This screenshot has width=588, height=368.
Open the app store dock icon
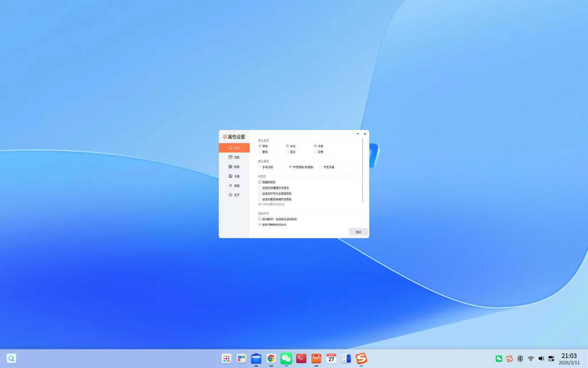[x=316, y=359]
